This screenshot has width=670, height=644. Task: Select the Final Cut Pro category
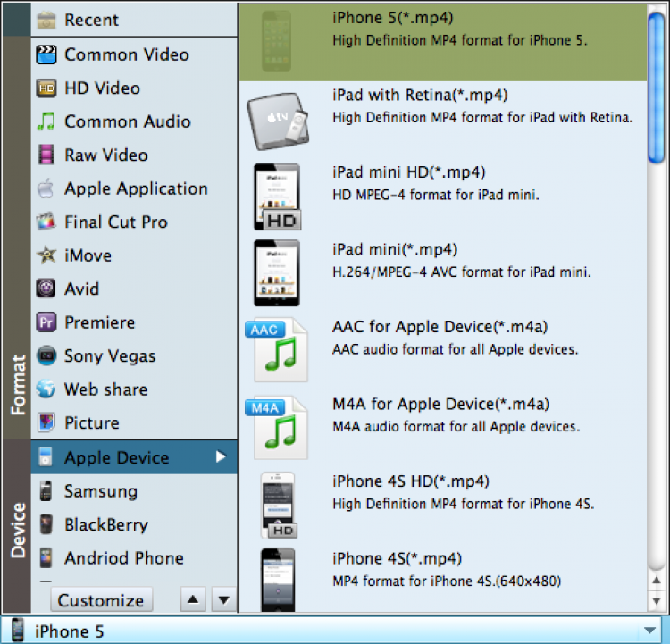134,222
